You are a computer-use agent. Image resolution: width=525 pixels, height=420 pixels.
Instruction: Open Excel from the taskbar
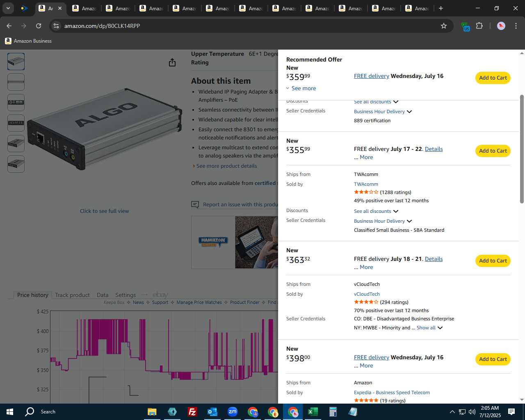tap(313, 412)
